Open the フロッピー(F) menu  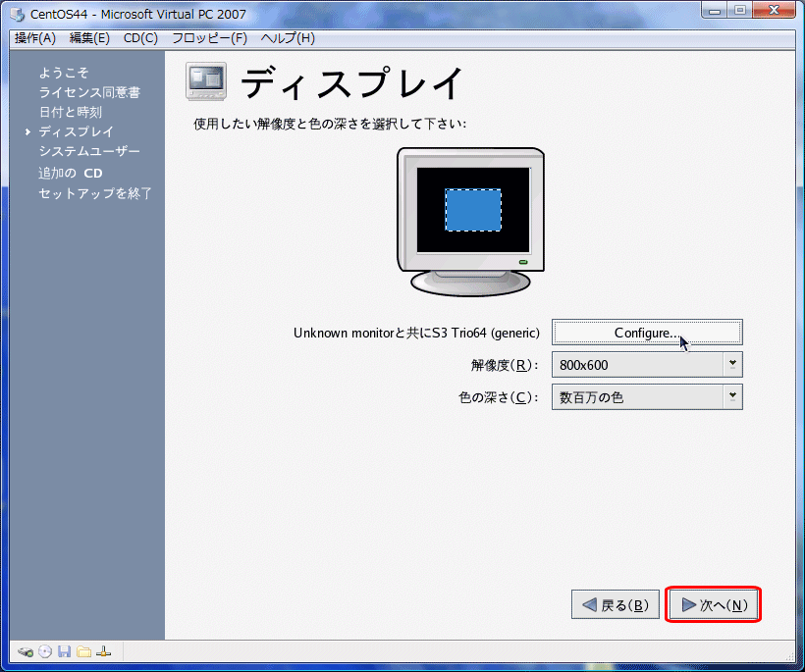click(x=209, y=38)
